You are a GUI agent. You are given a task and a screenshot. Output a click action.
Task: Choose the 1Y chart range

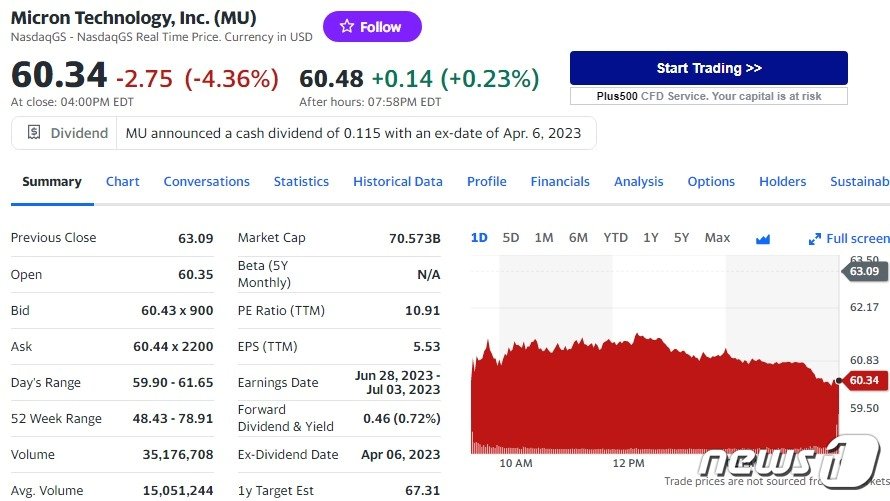tap(651, 238)
